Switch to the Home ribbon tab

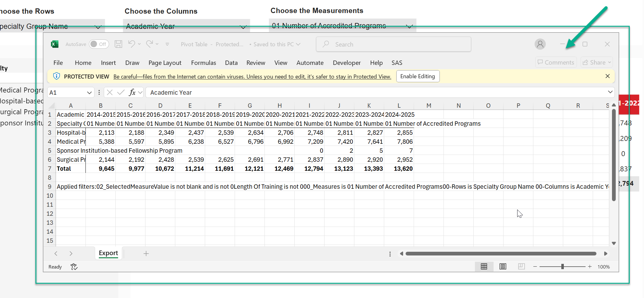83,63
